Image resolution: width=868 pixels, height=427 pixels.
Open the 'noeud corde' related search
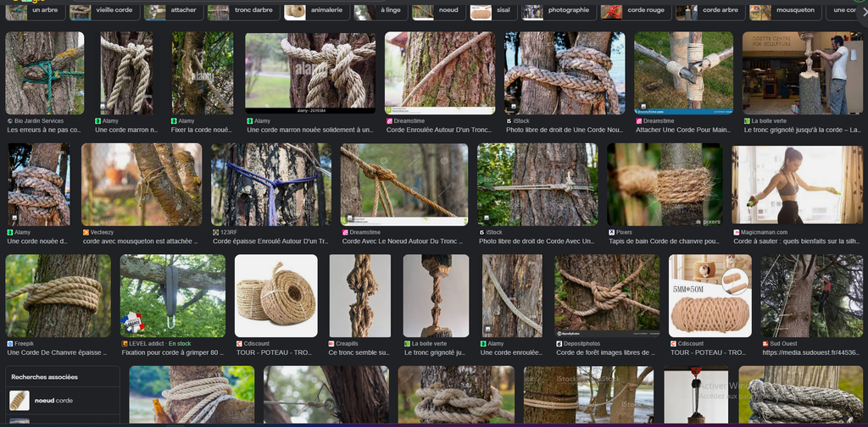[x=53, y=401]
